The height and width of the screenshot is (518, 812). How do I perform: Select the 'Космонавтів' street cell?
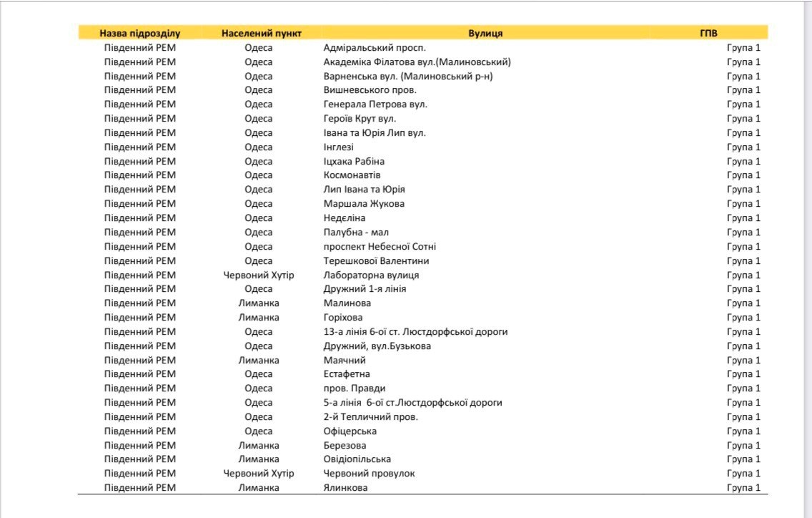tap(352, 175)
